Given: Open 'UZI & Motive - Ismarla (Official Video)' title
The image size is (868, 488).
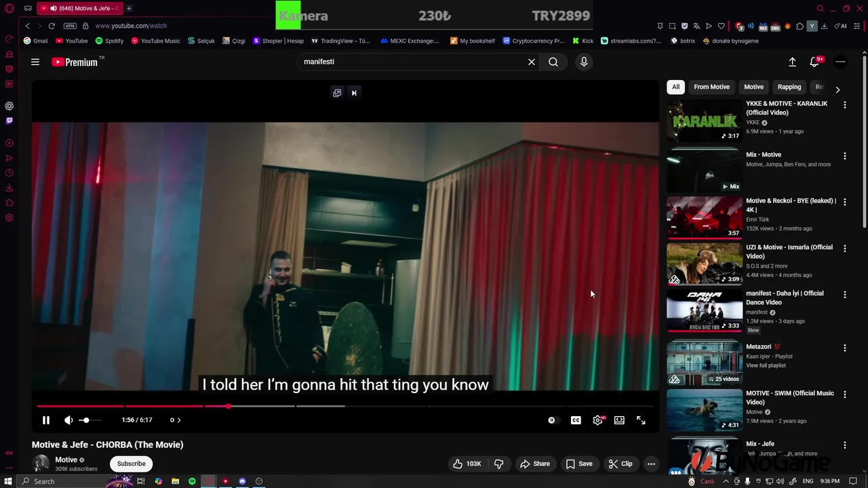Looking at the screenshot, I should click(x=789, y=251).
